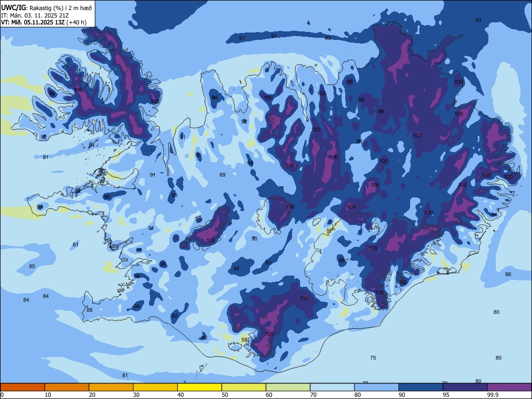
Task: Click the 'IT: Mán. 03. 11. 2025 21Z' line
Action: click(35, 15)
